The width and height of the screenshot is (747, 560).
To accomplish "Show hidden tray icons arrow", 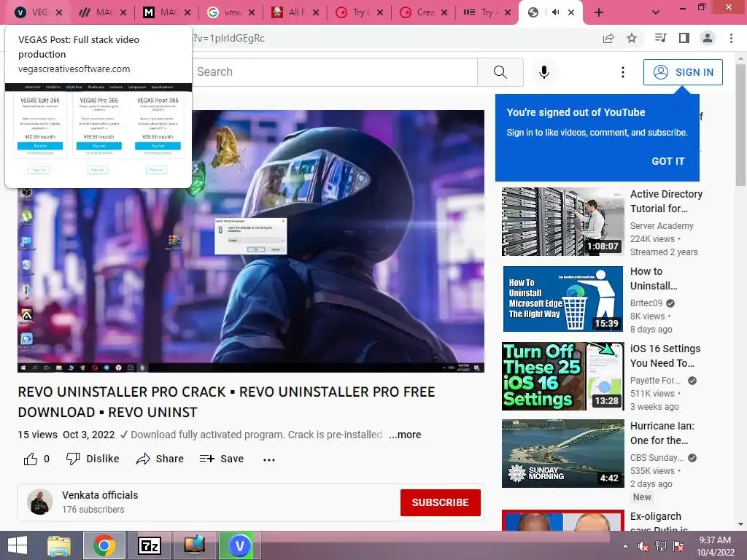I will click(x=625, y=546).
